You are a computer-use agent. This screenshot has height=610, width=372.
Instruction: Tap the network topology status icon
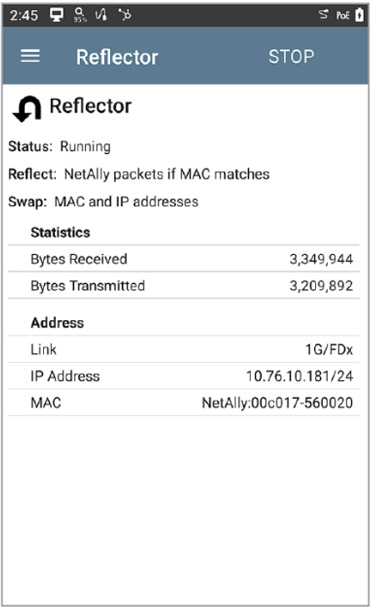(x=125, y=15)
